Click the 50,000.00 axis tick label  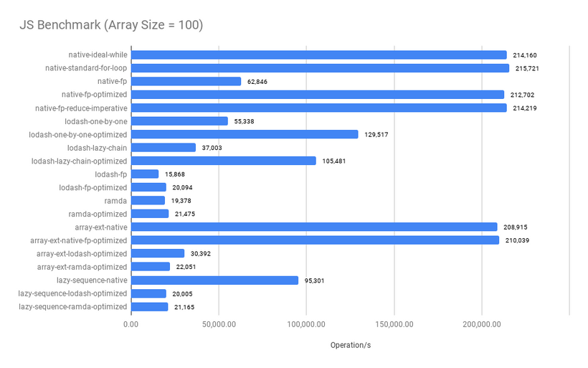pos(219,324)
